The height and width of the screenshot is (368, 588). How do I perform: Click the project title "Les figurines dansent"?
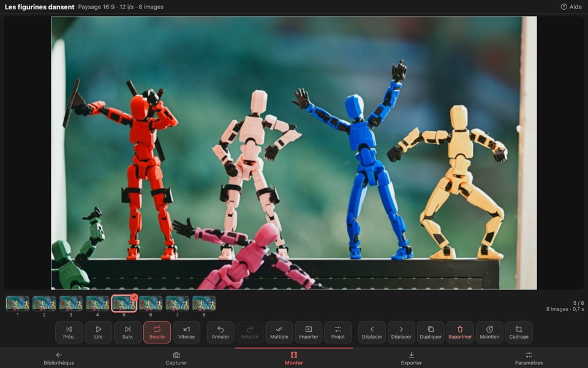click(39, 7)
